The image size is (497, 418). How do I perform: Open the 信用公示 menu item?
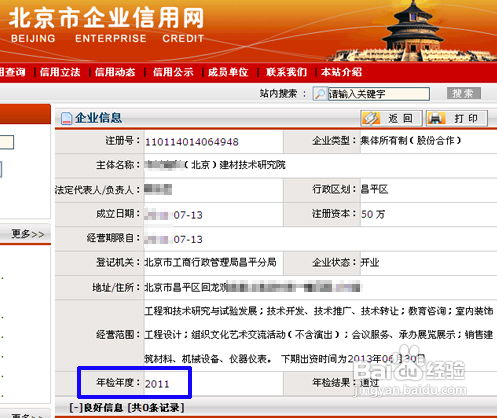click(173, 72)
